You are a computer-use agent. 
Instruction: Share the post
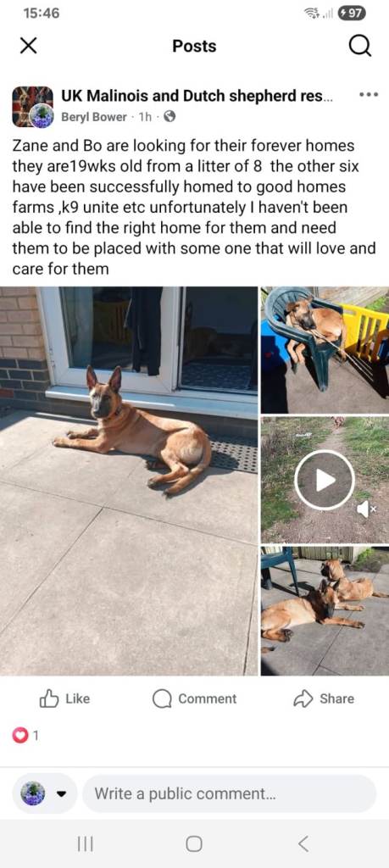coord(323,698)
